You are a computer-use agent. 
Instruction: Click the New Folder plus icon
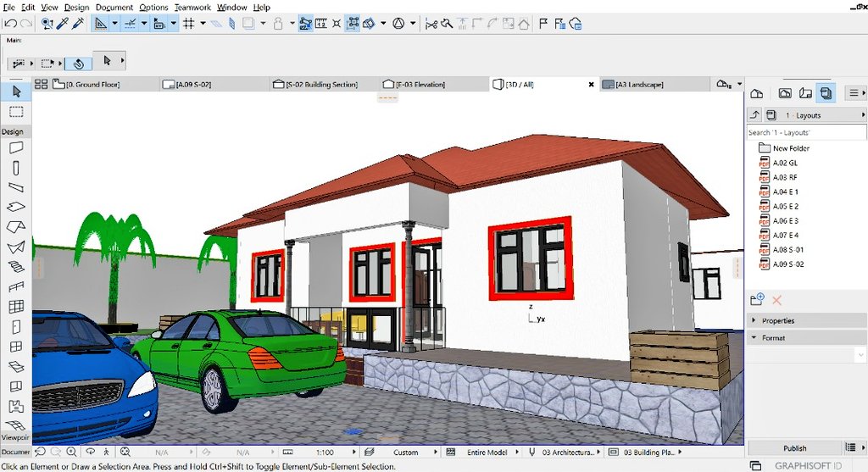click(x=757, y=300)
